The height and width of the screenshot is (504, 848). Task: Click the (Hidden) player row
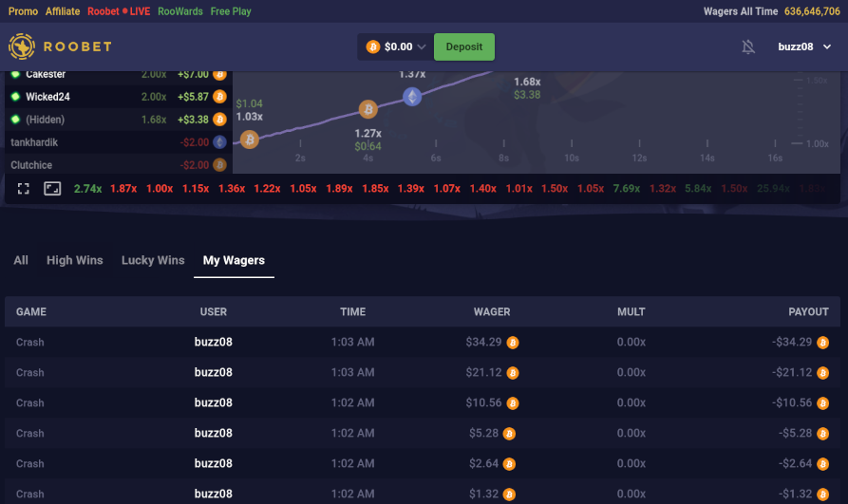(119, 120)
